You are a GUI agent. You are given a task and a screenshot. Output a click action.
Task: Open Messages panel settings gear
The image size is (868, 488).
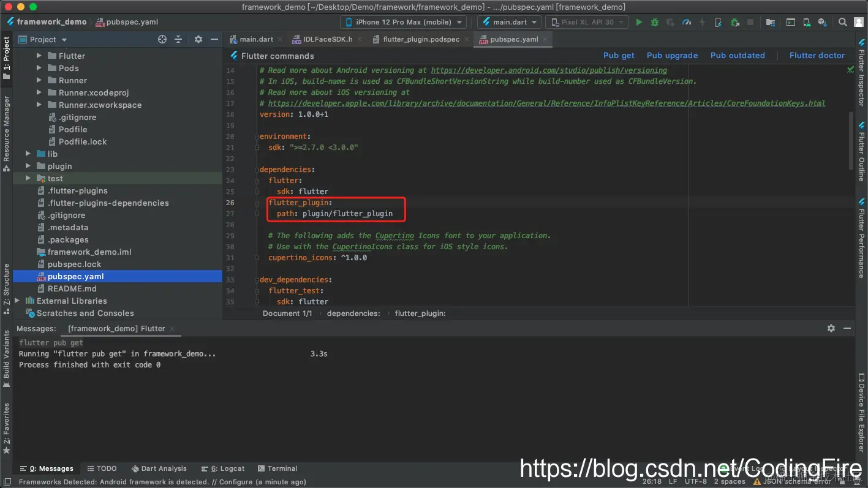(x=831, y=328)
